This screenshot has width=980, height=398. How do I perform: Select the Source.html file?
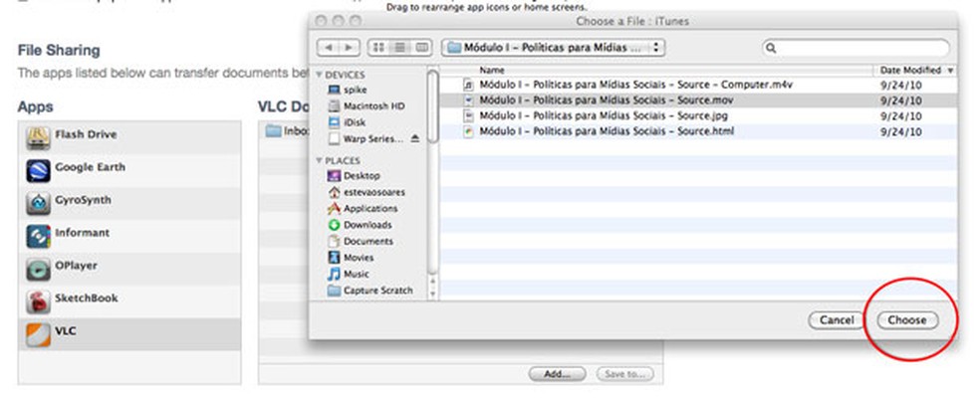(697, 131)
